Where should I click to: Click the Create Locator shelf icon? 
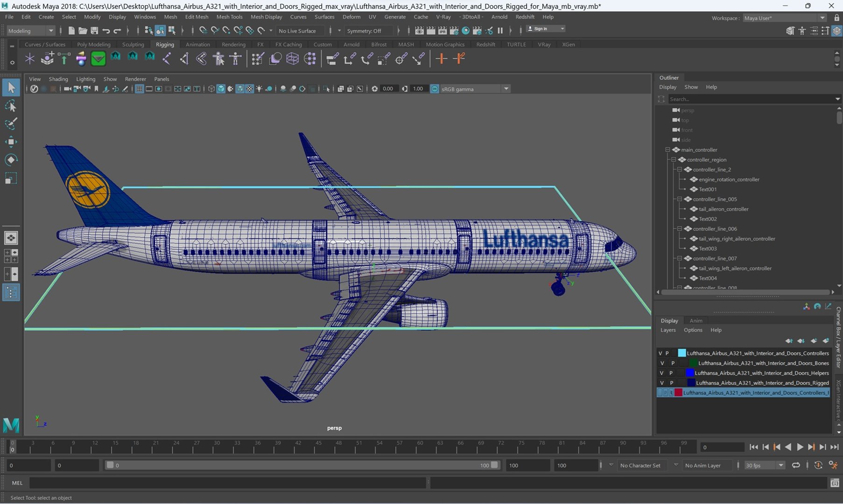point(30,59)
